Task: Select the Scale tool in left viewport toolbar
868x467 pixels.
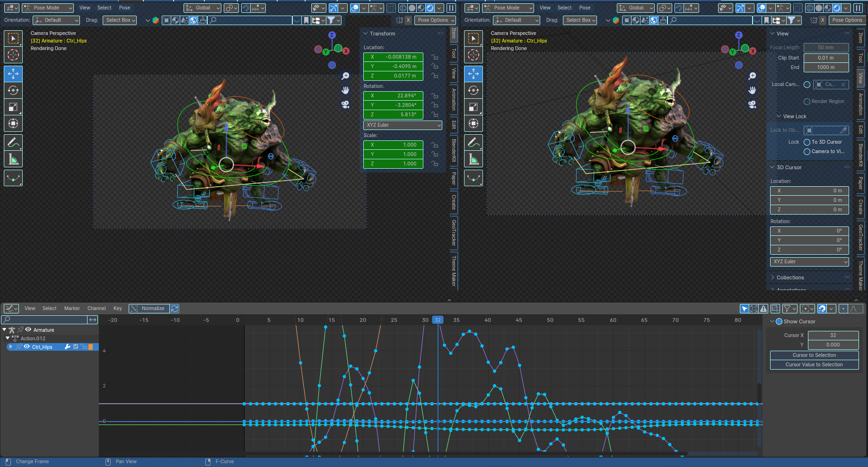Action: click(x=13, y=107)
